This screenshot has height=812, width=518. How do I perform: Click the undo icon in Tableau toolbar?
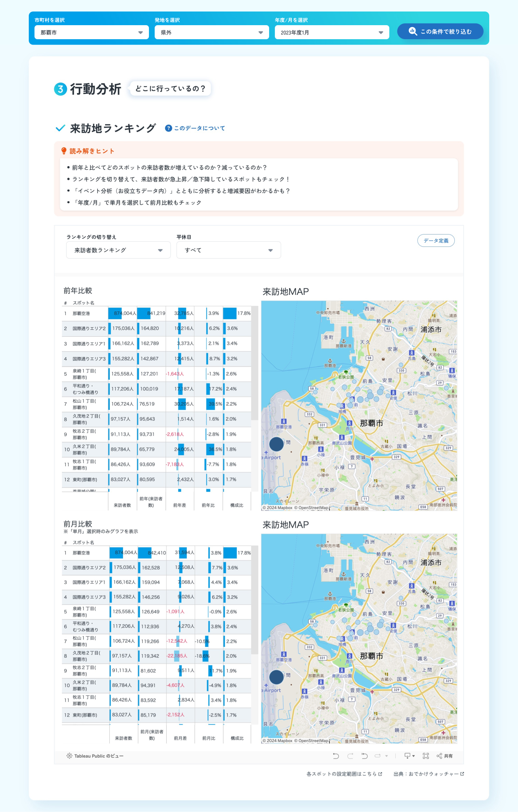(x=336, y=756)
